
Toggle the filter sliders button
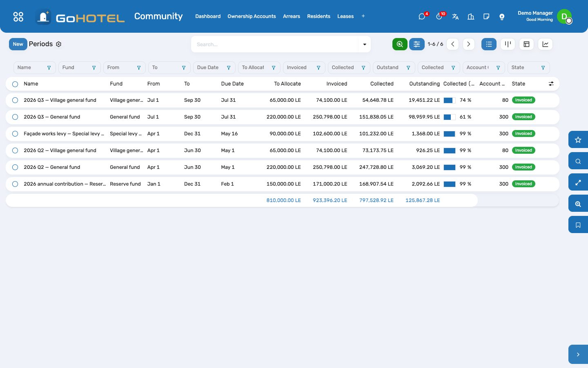417,44
